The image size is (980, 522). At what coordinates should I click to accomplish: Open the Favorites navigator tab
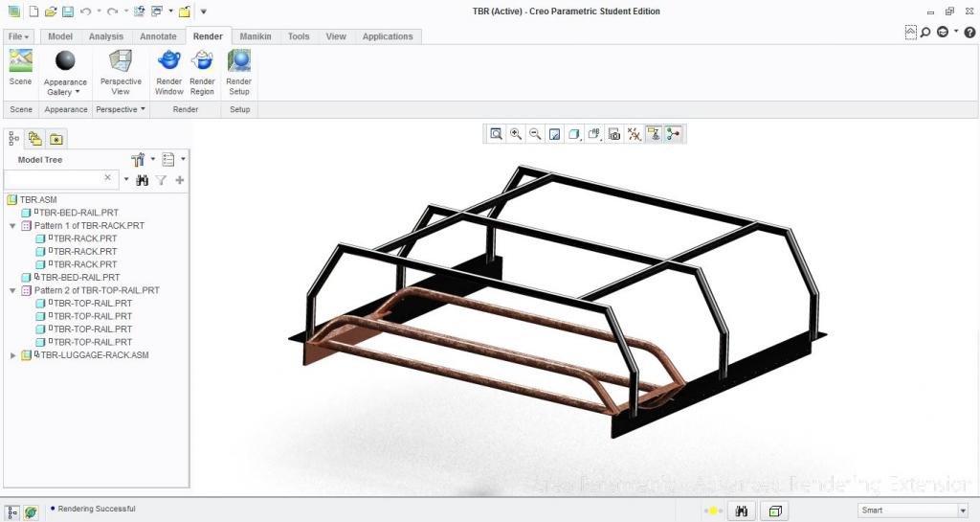point(56,139)
